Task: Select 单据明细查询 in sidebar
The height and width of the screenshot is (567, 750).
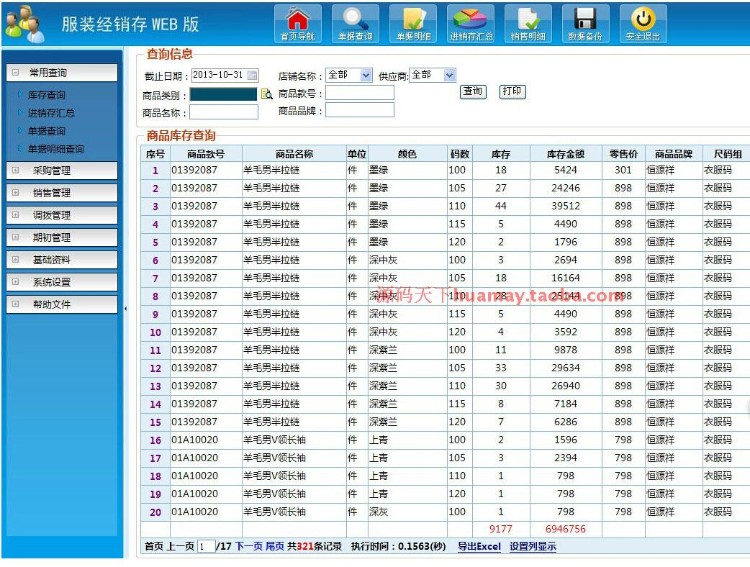Action: click(56, 149)
